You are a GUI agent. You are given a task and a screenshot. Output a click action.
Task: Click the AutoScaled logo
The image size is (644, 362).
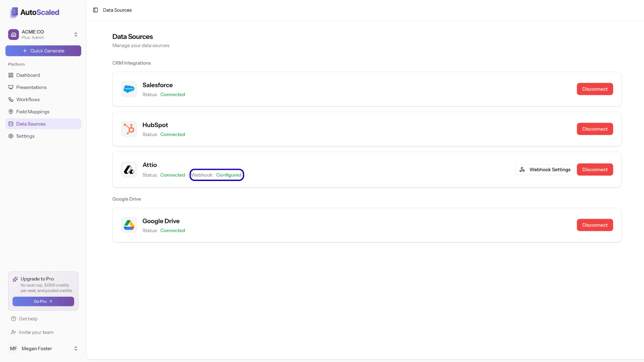tap(34, 12)
